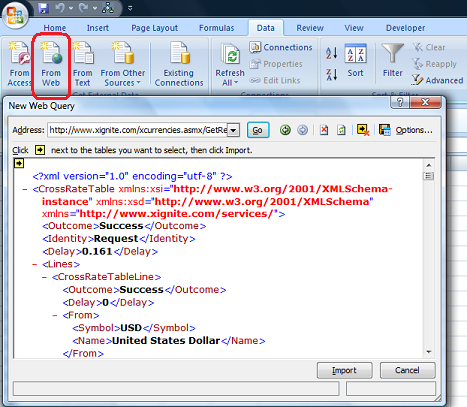Open the Home ribbon tab
The image size is (467, 407).
click(55, 28)
